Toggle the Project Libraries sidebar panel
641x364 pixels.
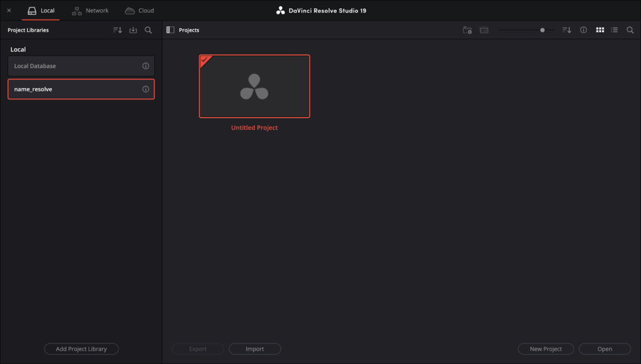(x=170, y=30)
